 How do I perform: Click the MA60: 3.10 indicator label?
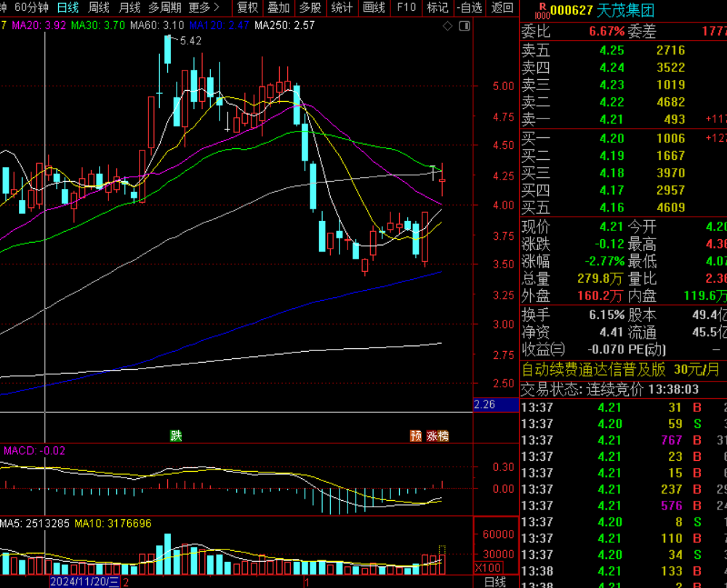pos(157,25)
